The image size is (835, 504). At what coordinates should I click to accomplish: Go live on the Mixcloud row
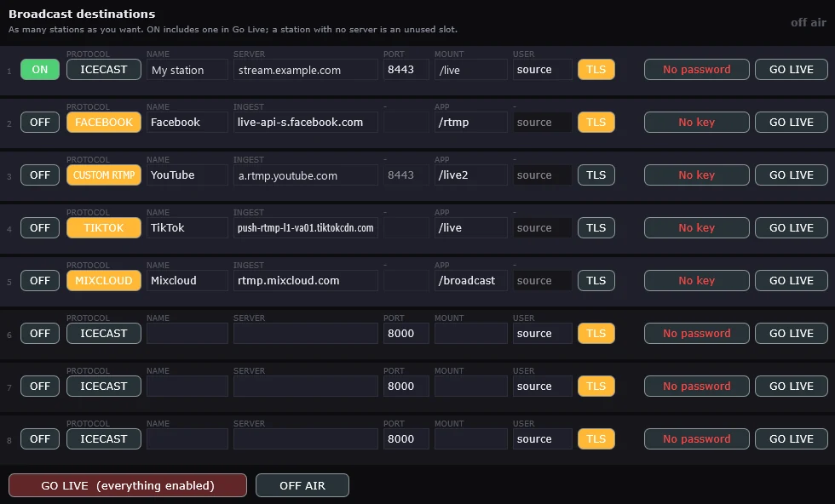pyautogui.click(x=792, y=280)
